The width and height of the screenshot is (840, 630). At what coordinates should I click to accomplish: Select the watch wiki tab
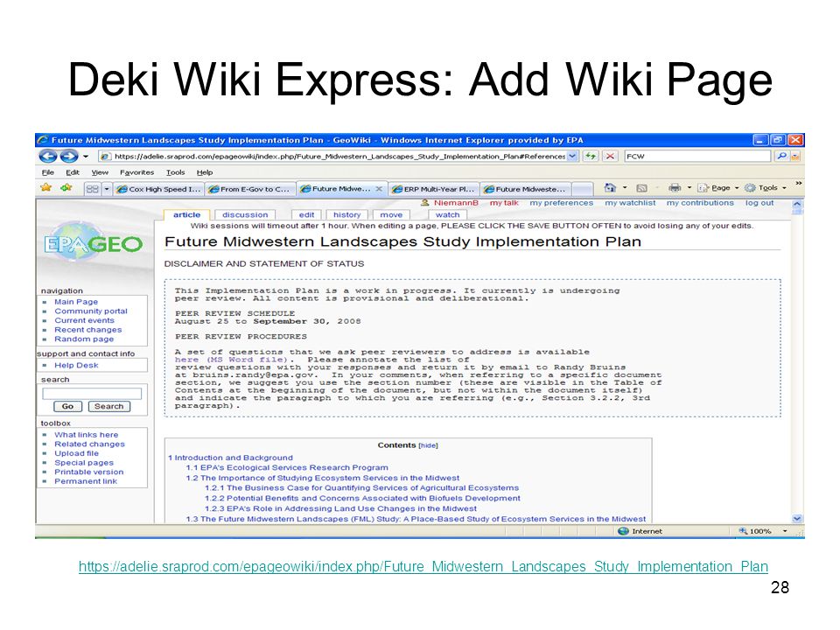coord(447,215)
